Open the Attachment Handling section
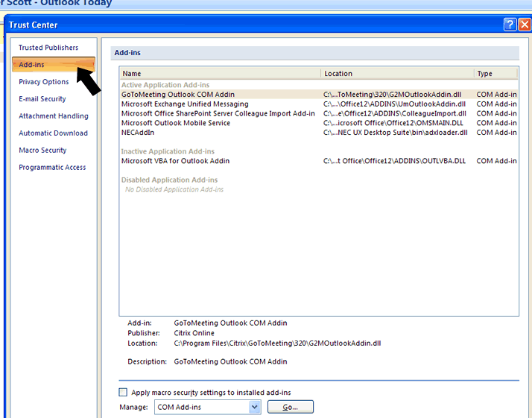The width and height of the screenshot is (532, 418). 53,116
